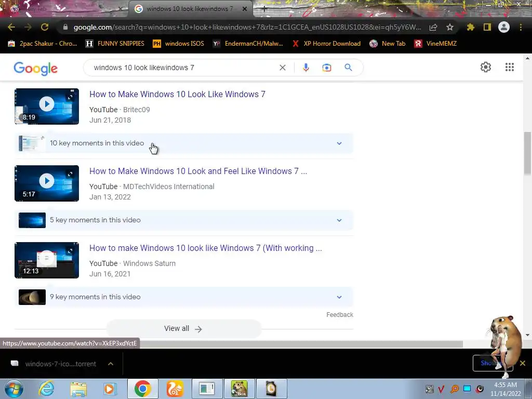Reload the current page
Image resolution: width=532 pixels, height=399 pixels.
tap(45, 27)
